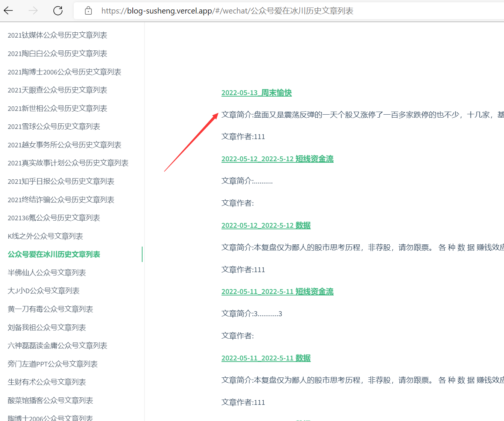Click the browser forward arrow
504x421 pixels.
[x=33, y=11]
